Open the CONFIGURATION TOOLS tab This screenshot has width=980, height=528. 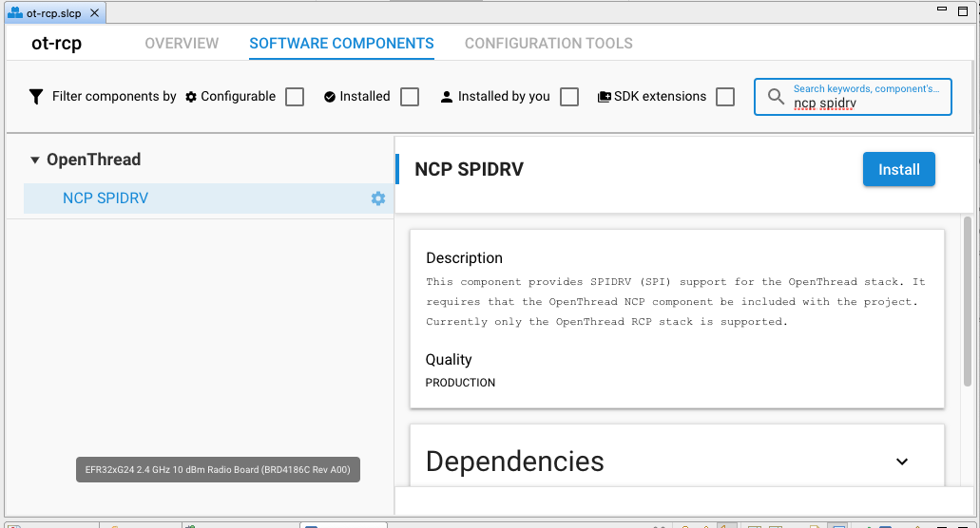point(548,43)
